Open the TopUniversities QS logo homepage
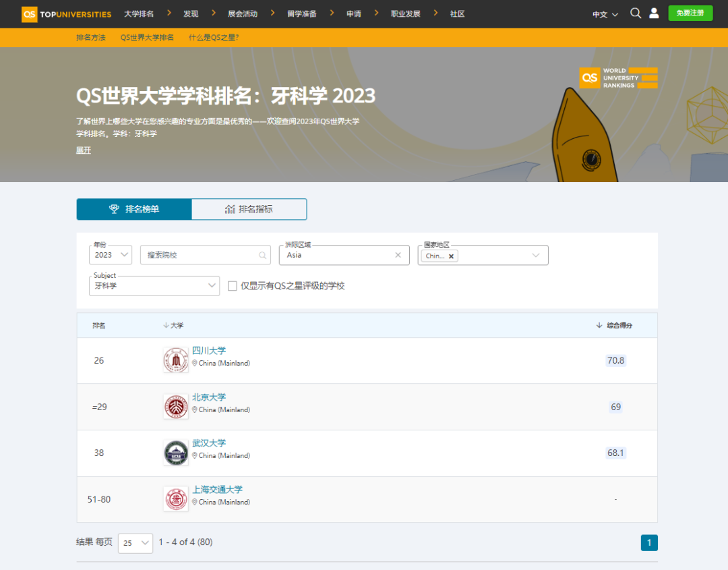This screenshot has height=570, width=728. (66, 14)
